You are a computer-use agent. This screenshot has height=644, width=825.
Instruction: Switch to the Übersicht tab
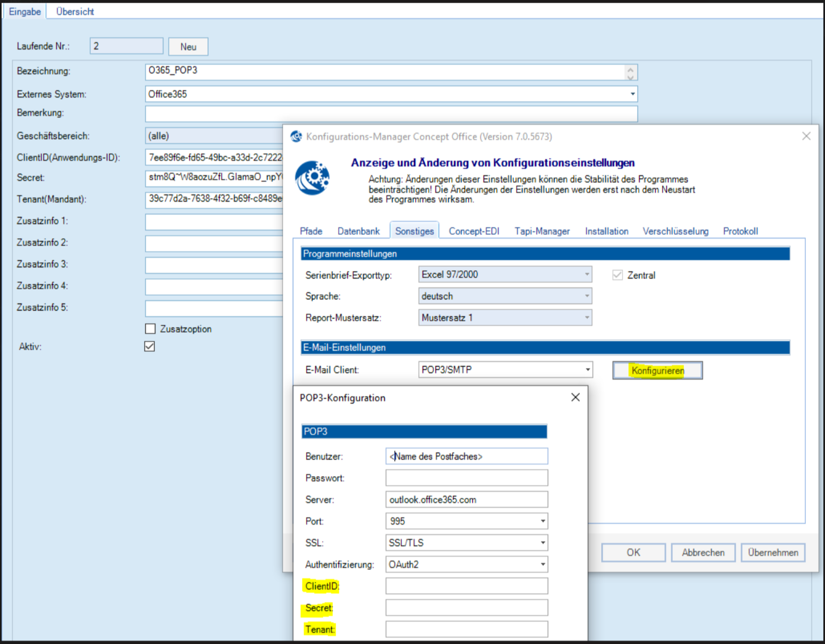pyautogui.click(x=75, y=11)
